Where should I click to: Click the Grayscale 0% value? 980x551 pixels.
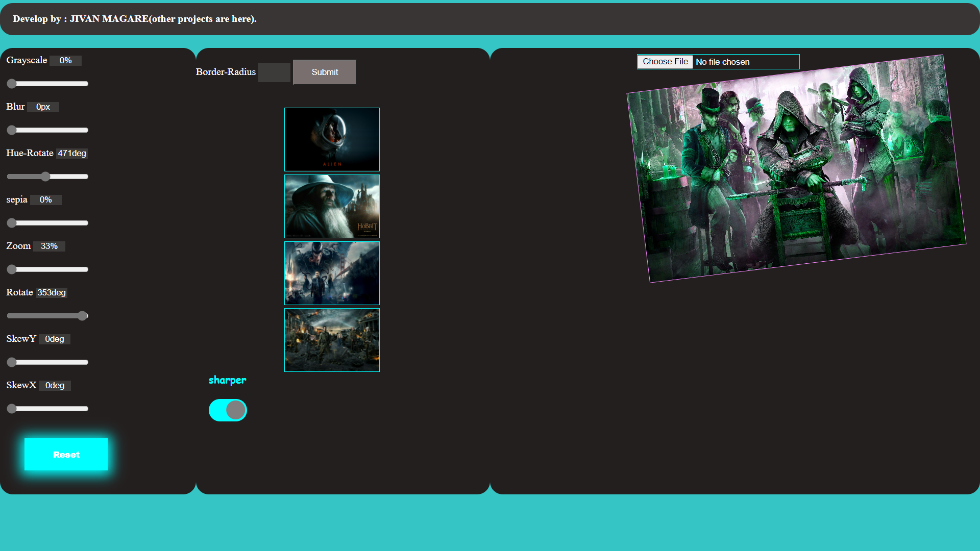[x=65, y=60]
